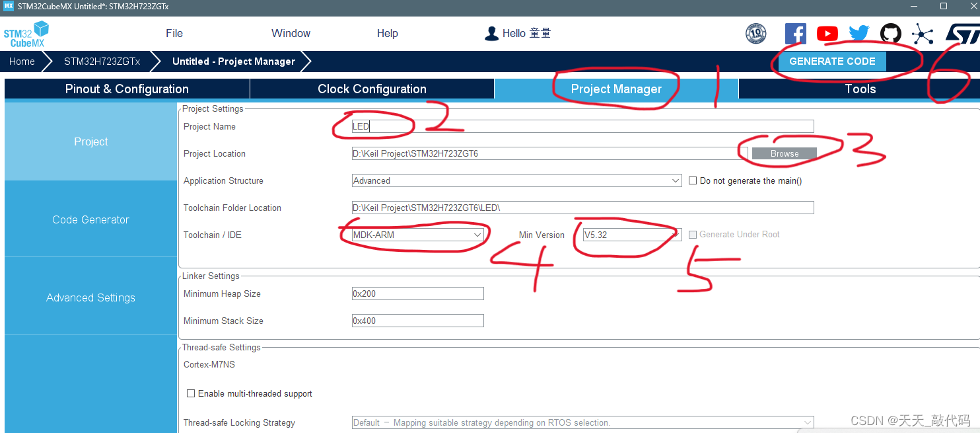Go to STM32H723ZGTx breadcrumb
Viewport: 980px width, 433px height.
click(102, 61)
